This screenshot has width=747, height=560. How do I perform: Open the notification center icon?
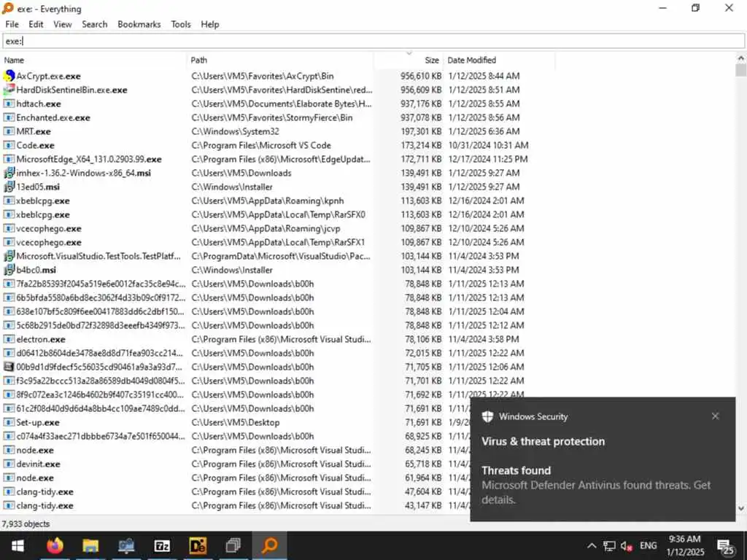coord(726,547)
